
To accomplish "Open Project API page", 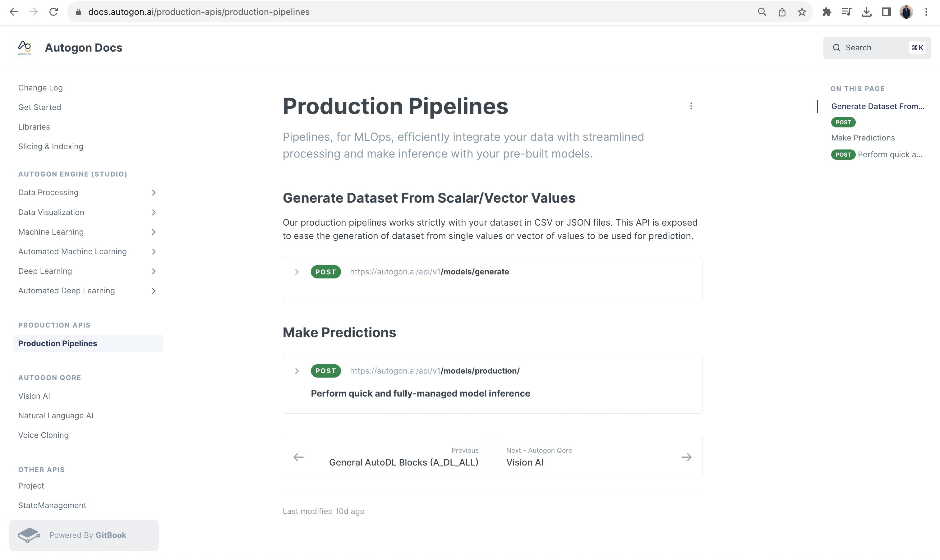I will 31,486.
